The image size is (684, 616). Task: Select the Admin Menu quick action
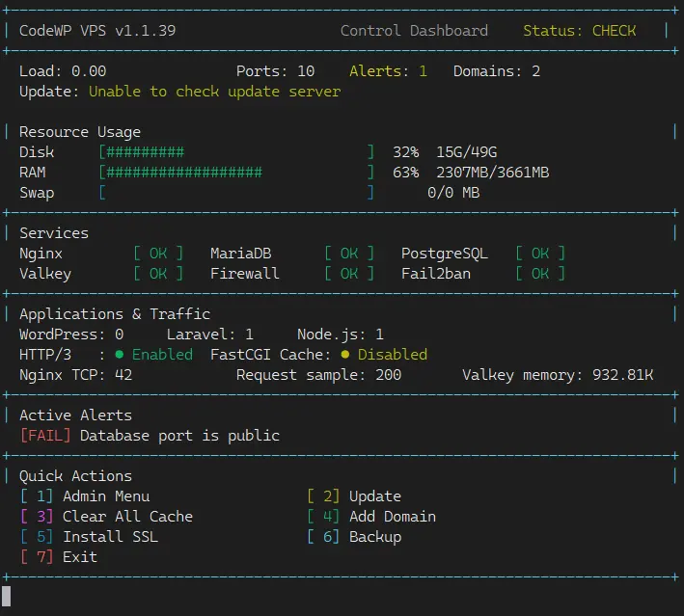point(85,496)
